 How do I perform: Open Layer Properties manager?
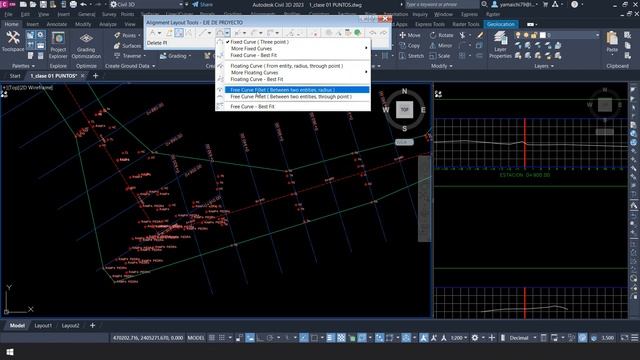point(500,45)
